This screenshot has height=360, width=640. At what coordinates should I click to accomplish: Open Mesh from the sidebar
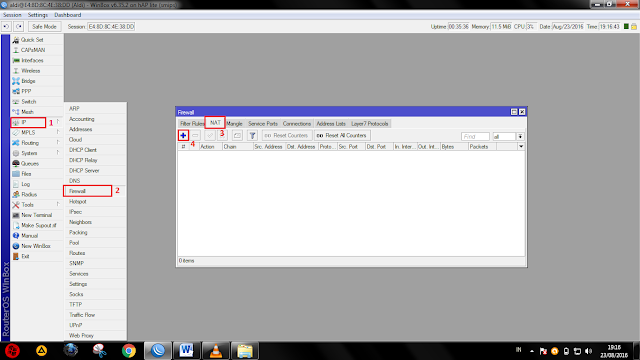click(x=27, y=112)
